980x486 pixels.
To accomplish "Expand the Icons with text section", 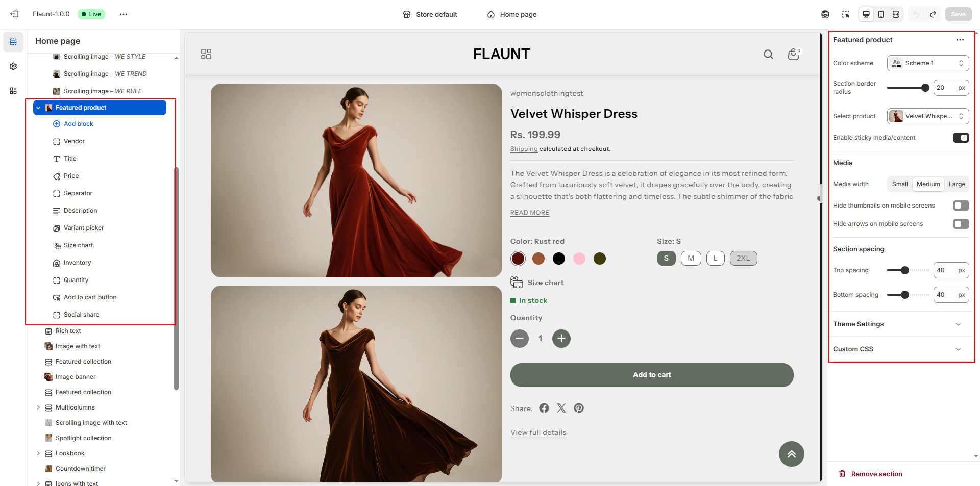I will pyautogui.click(x=38, y=483).
